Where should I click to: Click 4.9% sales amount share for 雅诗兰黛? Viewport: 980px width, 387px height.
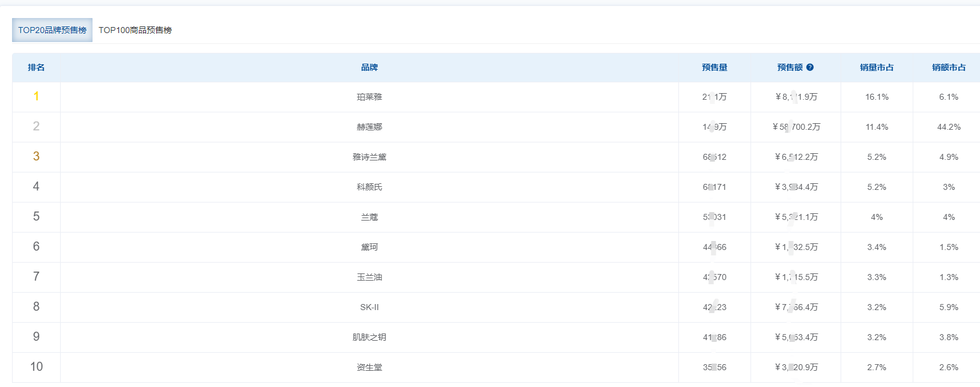pyautogui.click(x=949, y=157)
